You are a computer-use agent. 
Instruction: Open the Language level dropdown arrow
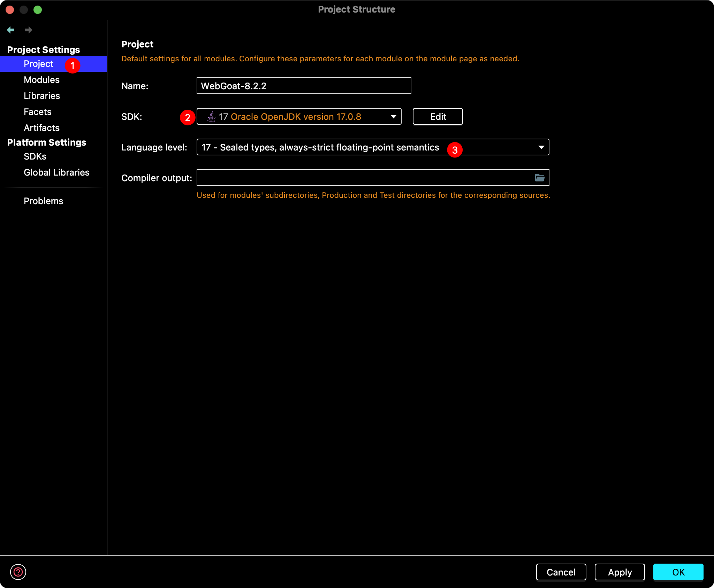[541, 147]
